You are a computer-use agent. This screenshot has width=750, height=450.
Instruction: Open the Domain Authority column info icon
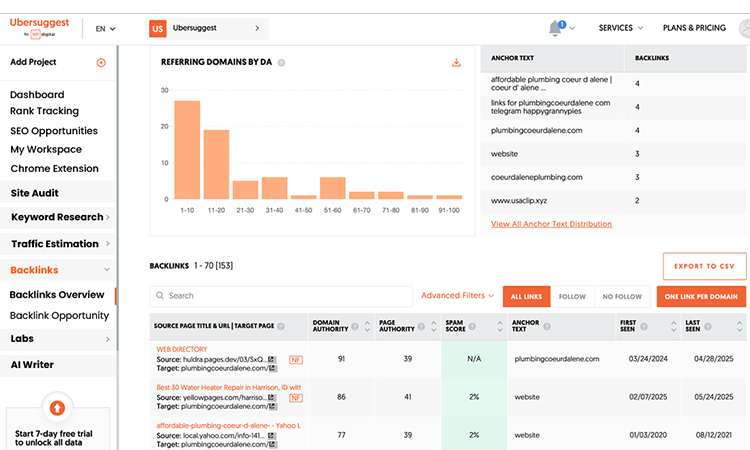point(355,326)
